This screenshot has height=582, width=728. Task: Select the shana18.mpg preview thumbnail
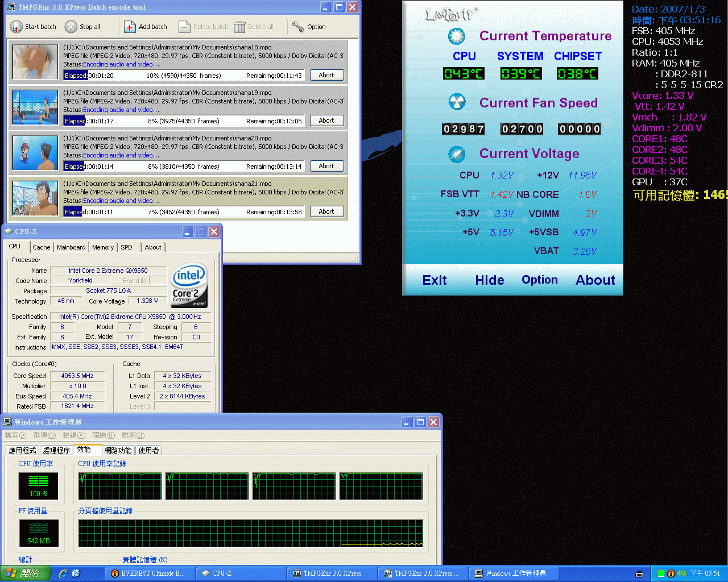click(x=35, y=61)
